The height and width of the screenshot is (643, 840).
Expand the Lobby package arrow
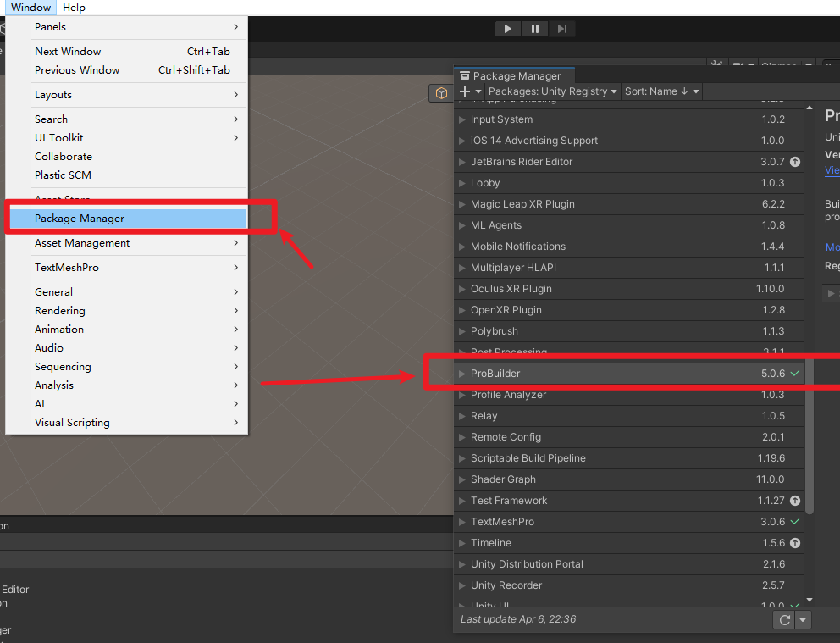461,183
